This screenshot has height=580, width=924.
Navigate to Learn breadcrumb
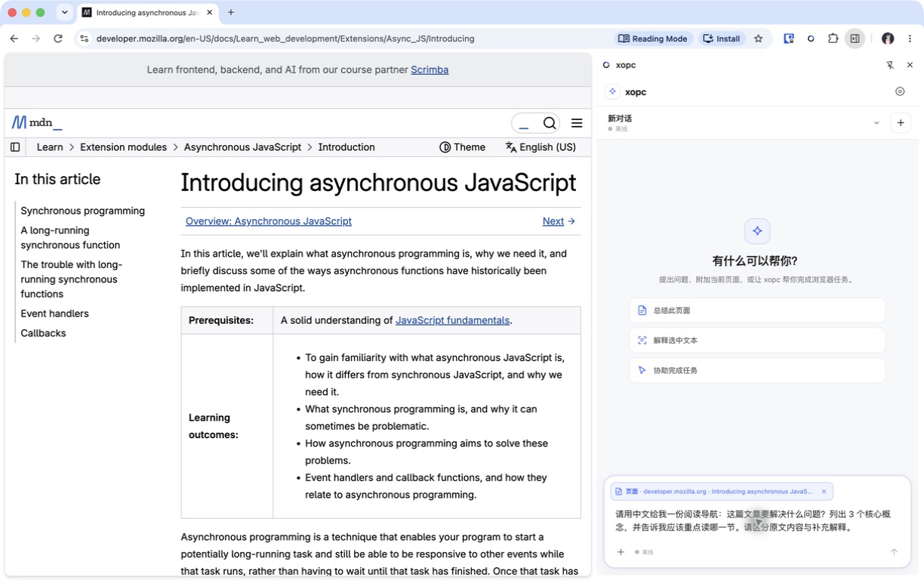pos(50,147)
